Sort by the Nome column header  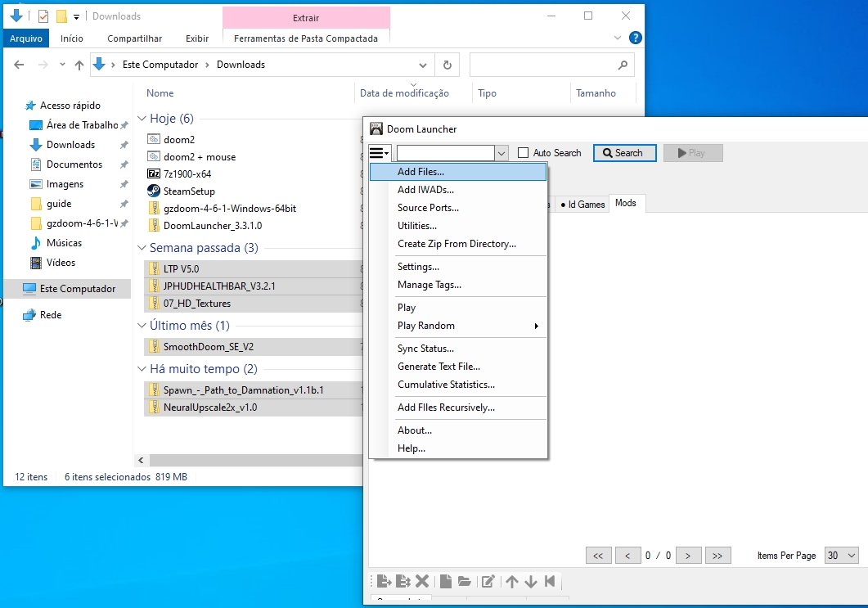click(x=160, y=93)
